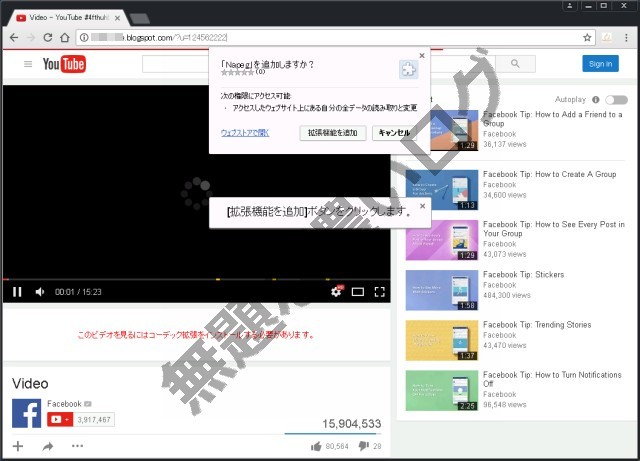Open video settings gear icon
This screenshot has height=461, width=640.
click(x=336, y=291)
